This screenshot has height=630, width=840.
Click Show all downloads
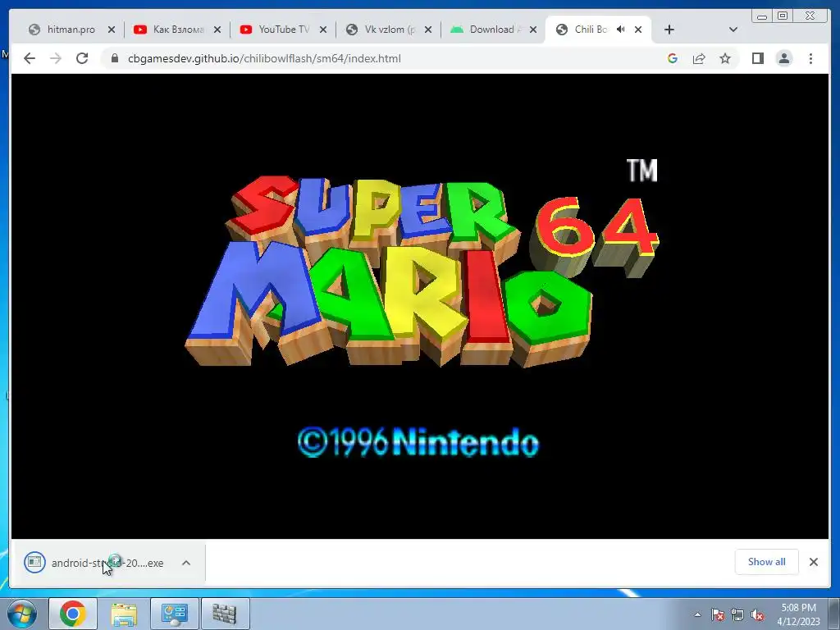tap(767, 561)
